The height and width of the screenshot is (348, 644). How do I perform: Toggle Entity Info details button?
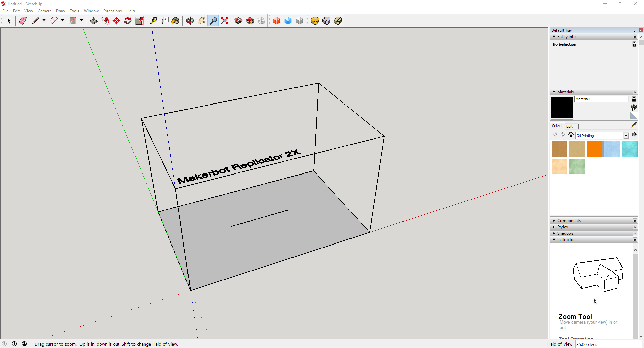(634, 44)
